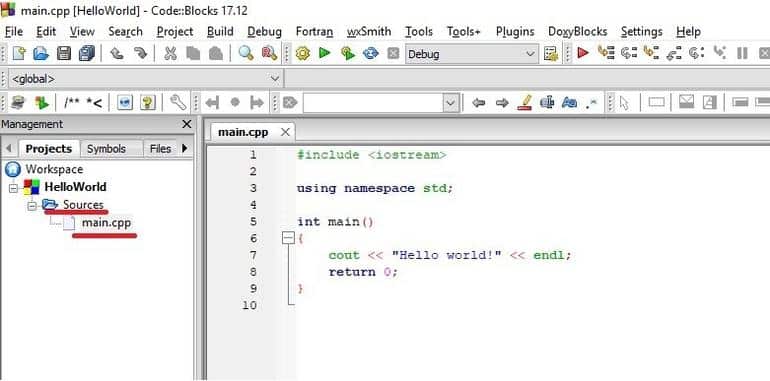
Task: Show the select target dialog icon
Action: point(551,54)
